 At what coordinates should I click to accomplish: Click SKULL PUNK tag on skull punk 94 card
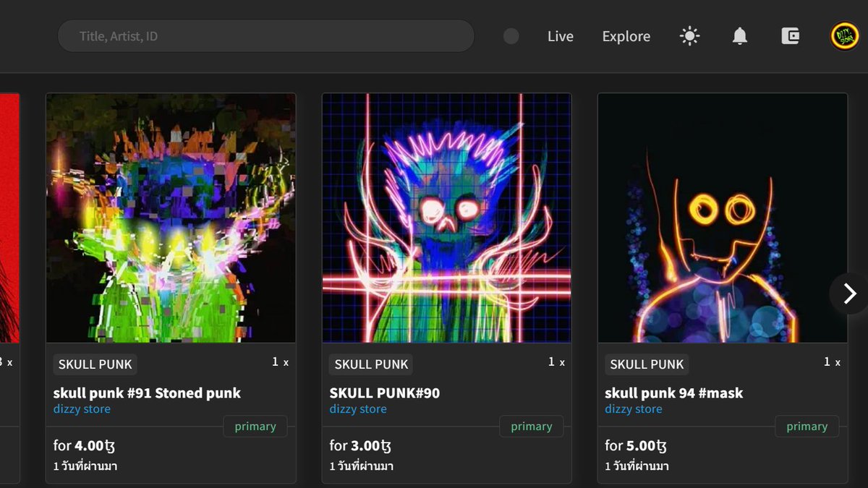click(x=647, y=364)
